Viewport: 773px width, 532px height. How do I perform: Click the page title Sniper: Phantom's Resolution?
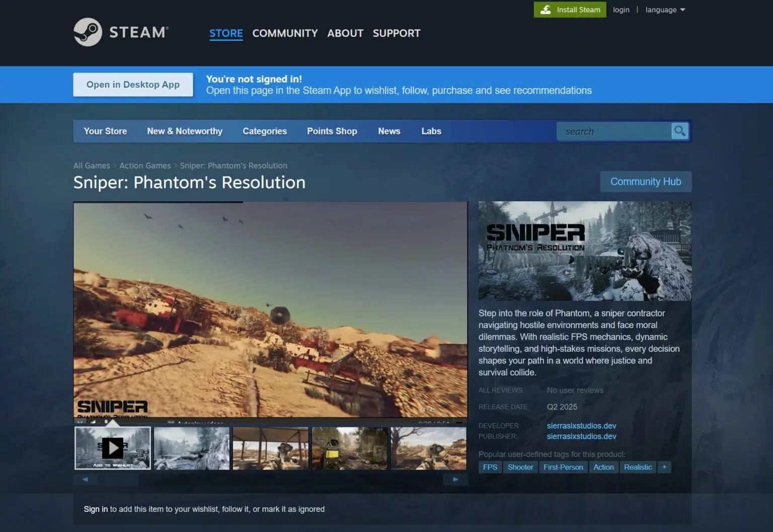point(189,182)
